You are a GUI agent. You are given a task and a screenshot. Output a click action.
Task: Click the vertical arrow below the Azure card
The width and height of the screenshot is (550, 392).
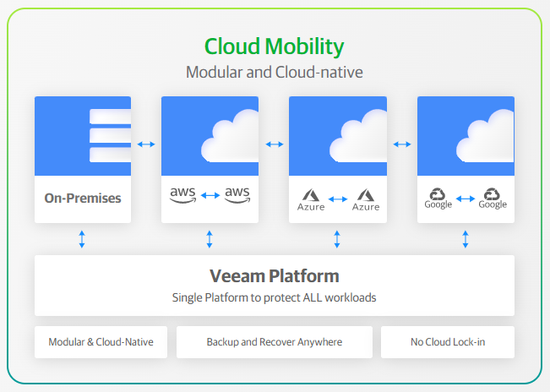click(337, 239)
